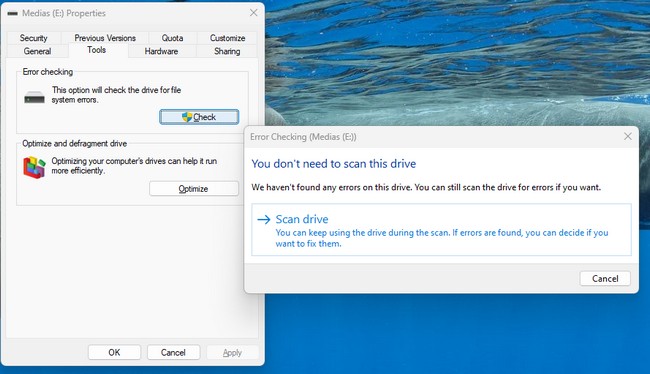Switch to the Previous Versions tab
Viewport: 650px width, 374px height.
[105, 38]
